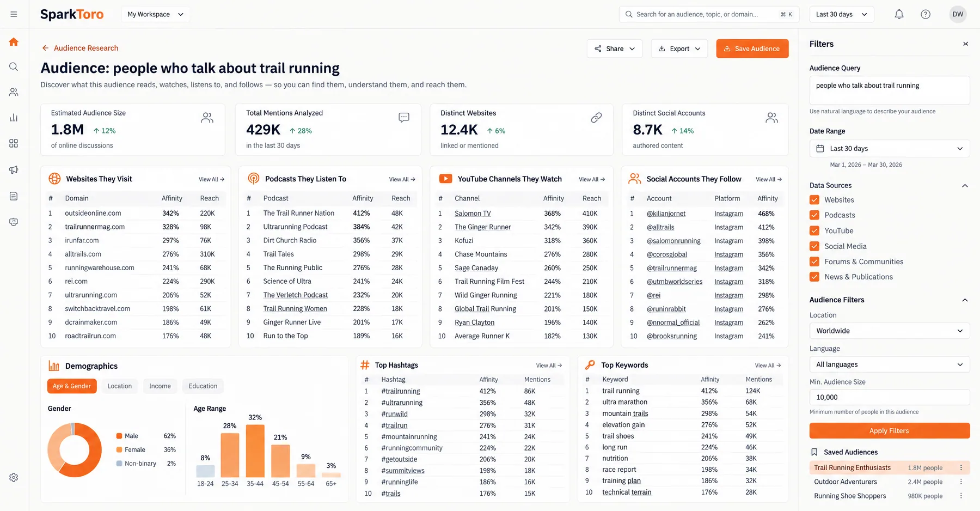The width and height of the screenshot is (980, 511).
Task: Open the grid dashboard sidebar icon
Action: [x=14, y=143]
